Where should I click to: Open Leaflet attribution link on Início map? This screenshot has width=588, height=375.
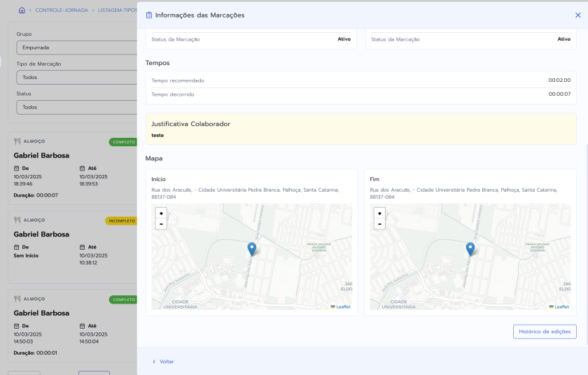tap(343, 306)
